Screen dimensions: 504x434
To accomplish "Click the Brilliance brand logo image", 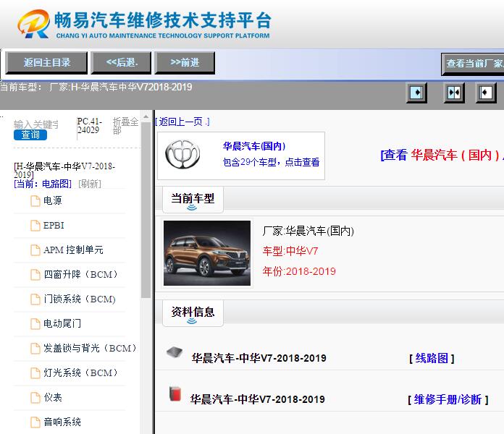I will pos(182,154).
